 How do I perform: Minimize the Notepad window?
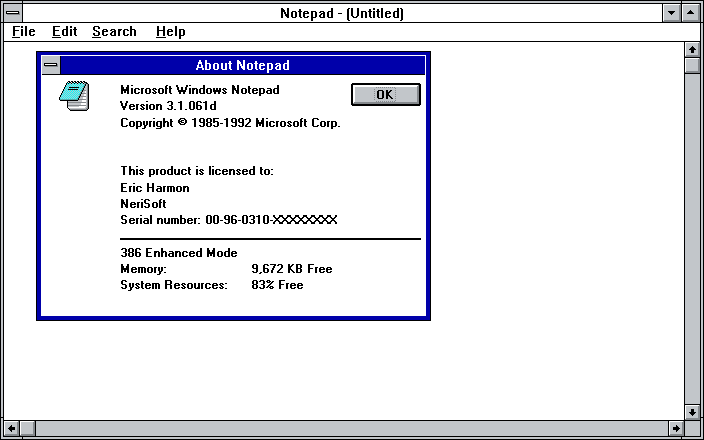click(x=672, y=13)
